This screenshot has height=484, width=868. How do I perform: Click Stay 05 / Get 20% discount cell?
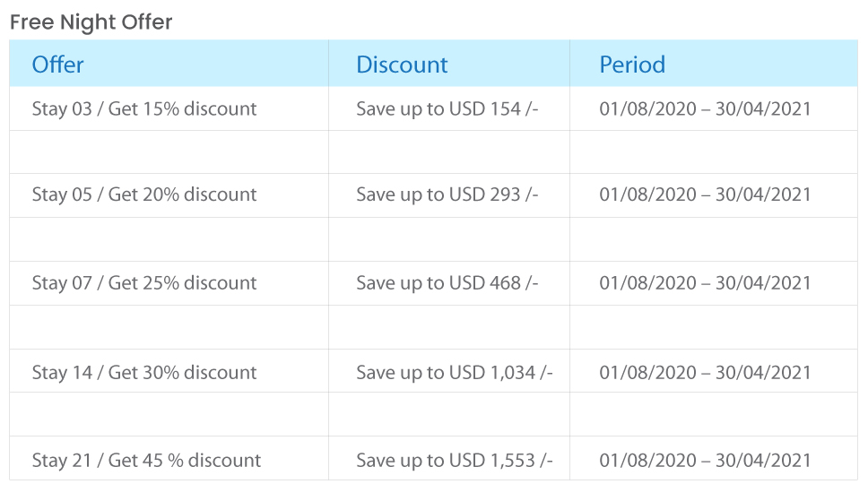pos(169,195)
